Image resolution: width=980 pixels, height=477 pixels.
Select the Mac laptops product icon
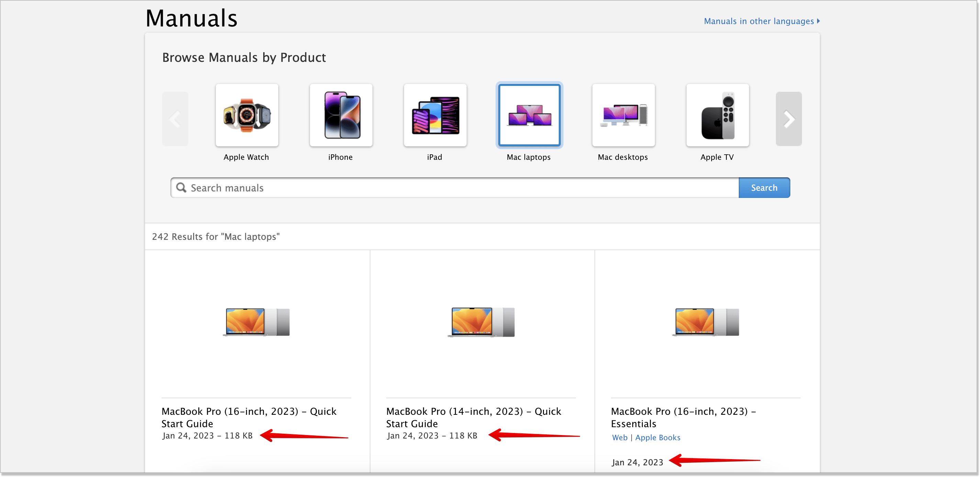[529, 115]
